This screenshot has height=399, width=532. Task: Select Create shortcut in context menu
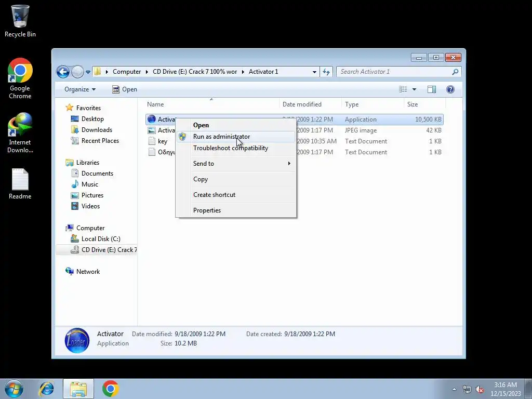[x=235, y=195]
